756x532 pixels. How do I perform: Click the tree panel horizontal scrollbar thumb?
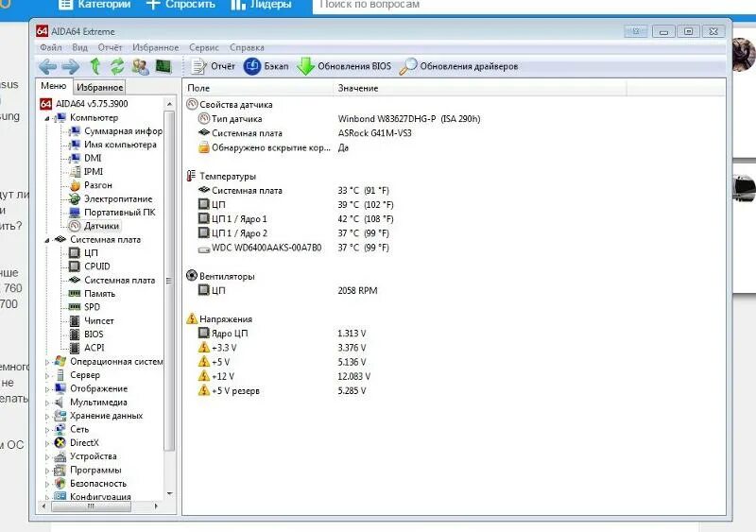point(91,506)
